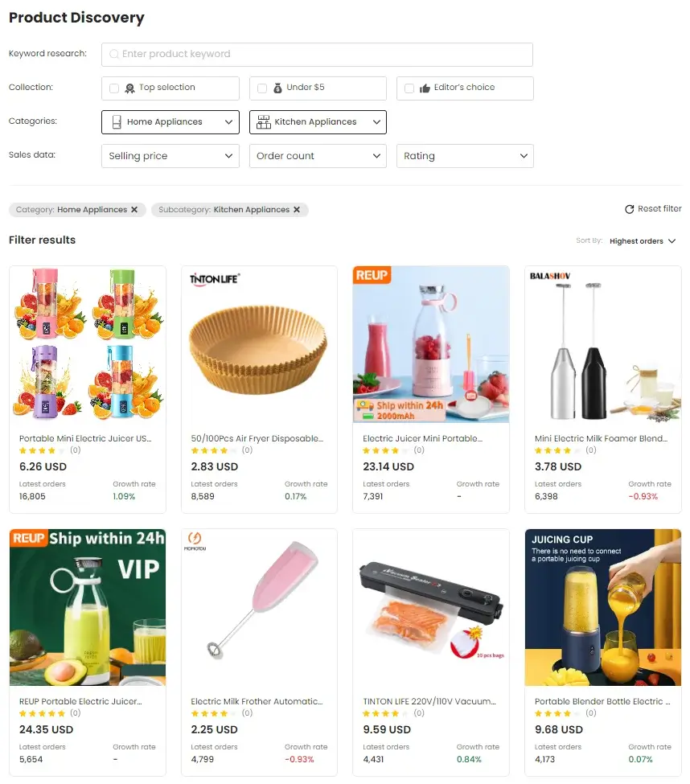Click the Reset filter refresh icon
The height and width of the screenshot is (784, 690).
(x=630, y=209)
